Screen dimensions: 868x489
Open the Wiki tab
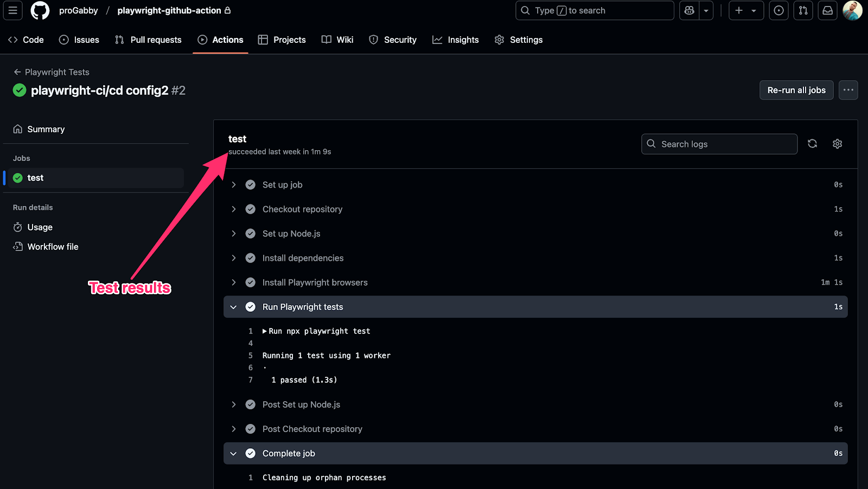337,40
